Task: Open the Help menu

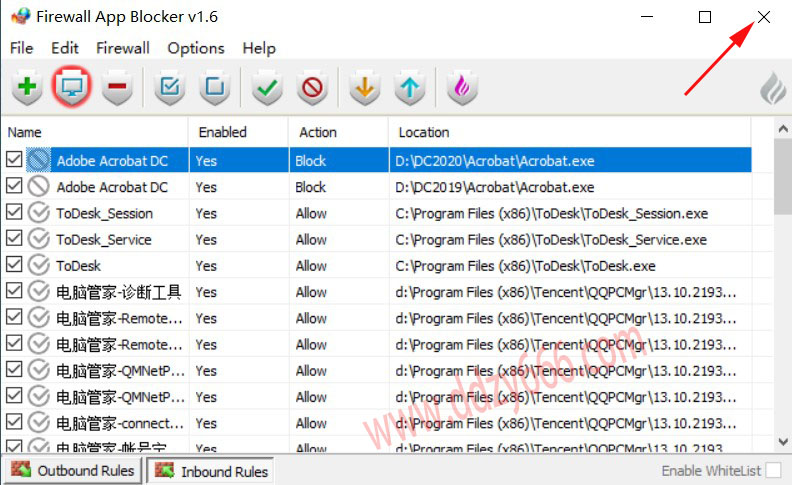Action: (x=259, y=48)
